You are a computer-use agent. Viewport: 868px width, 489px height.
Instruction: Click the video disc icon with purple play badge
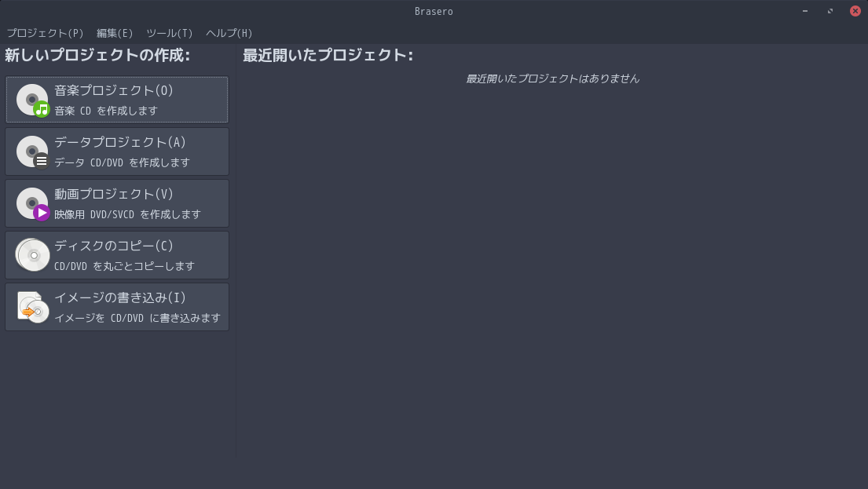pos(33,203)
